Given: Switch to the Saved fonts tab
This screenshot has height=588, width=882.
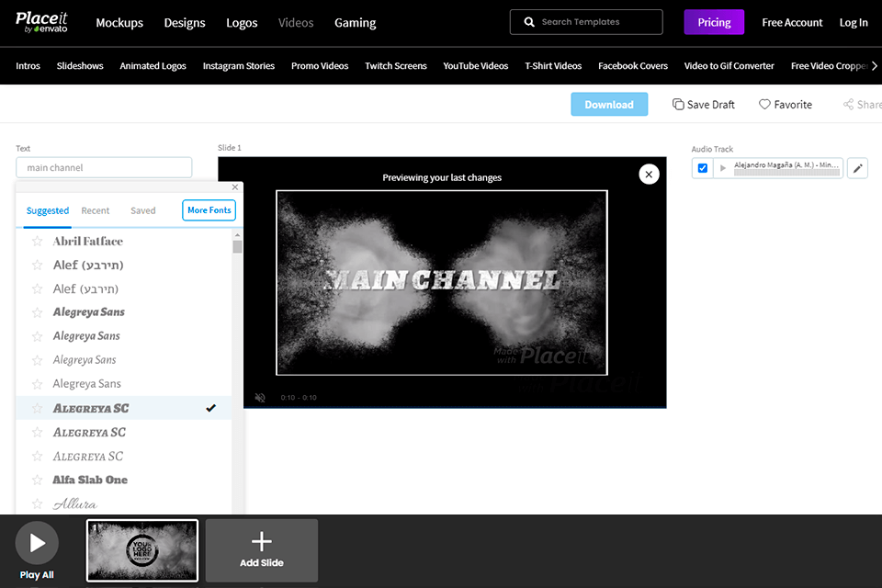Looking at the screenshot, I should pyautogui.click(x=142, y=210).
